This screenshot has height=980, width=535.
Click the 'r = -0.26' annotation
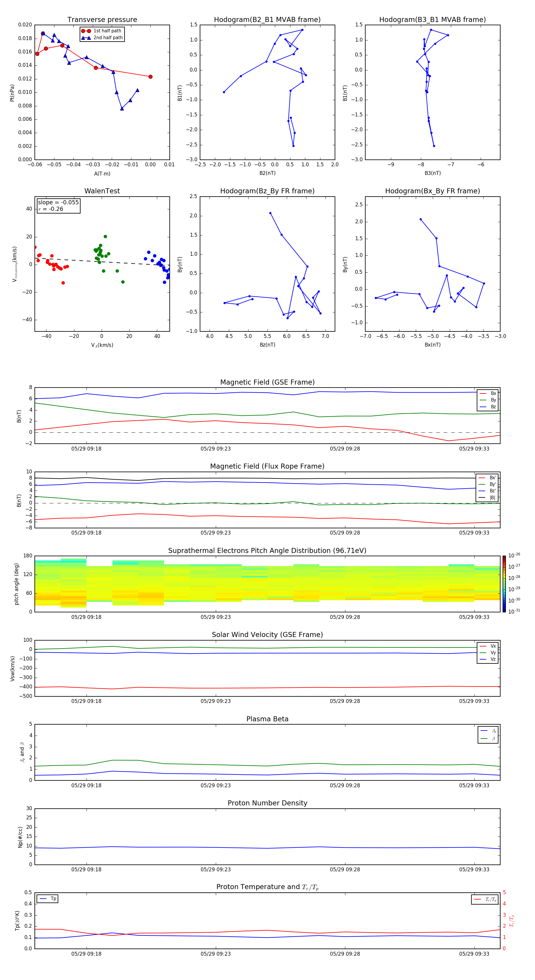[51, 209]
